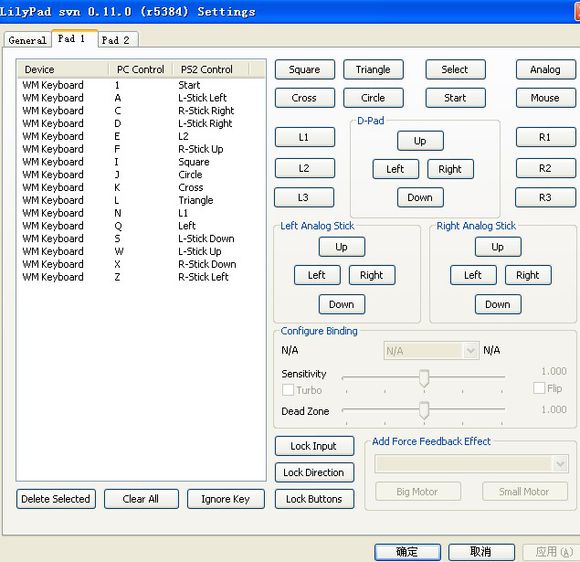Click Delete Selected button
This screenshot has width=580, height=562.
click(56, 499)
